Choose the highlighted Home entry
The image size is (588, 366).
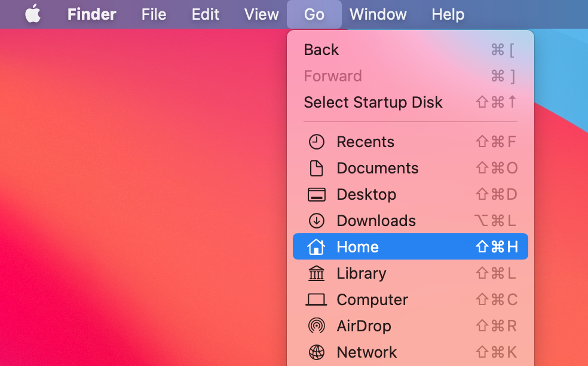tap(411, 246)
